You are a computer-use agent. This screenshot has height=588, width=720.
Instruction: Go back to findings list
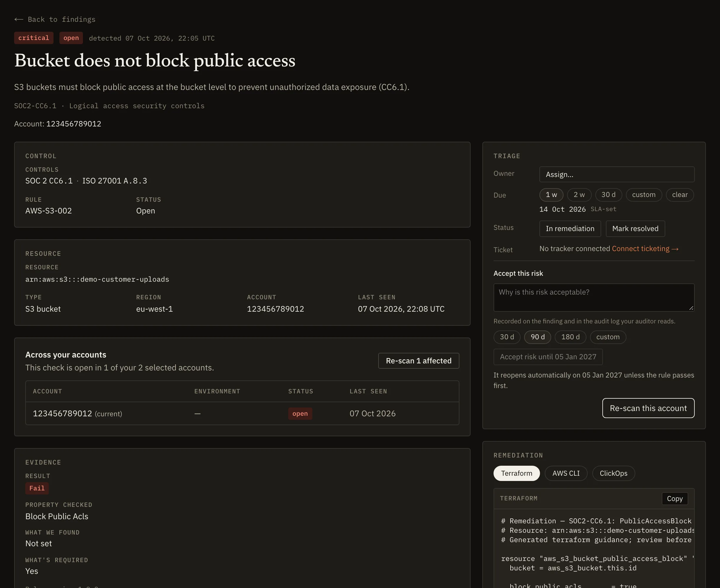pyautogui.click(x=55, y=19)
